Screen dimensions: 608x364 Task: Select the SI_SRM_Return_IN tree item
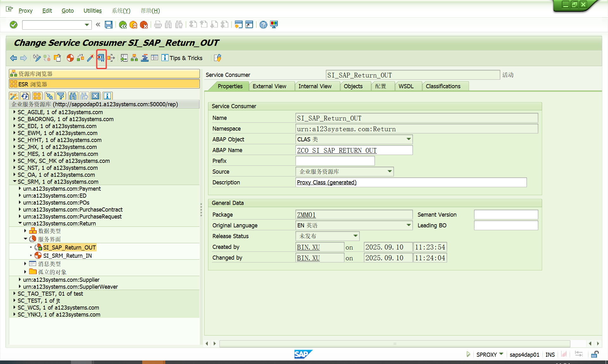click(x=67, y=256)
